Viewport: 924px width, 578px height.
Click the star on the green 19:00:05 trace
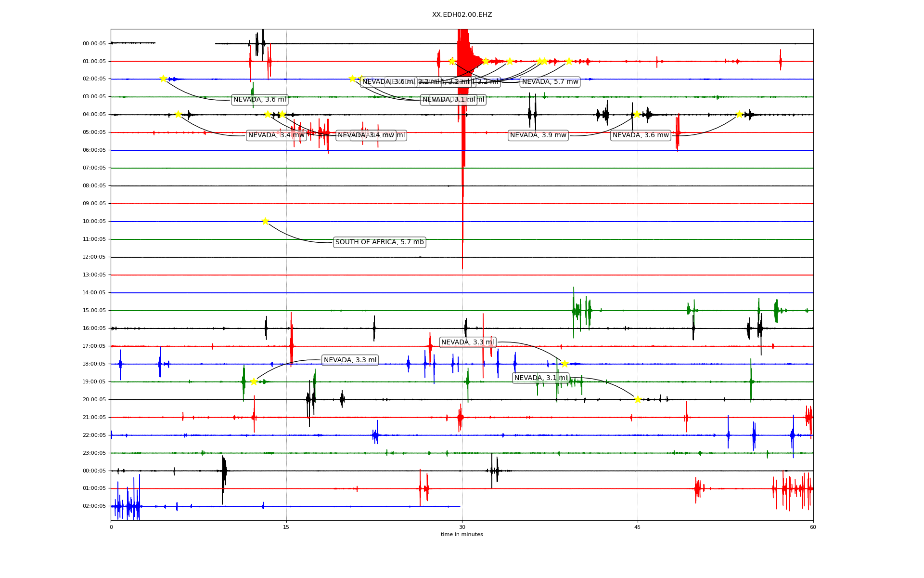click(x=254, y=381)
